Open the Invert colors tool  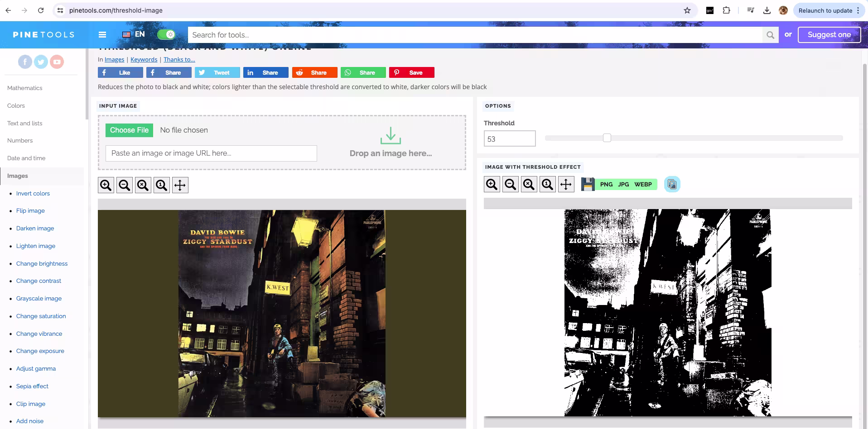tap(33, 193)
